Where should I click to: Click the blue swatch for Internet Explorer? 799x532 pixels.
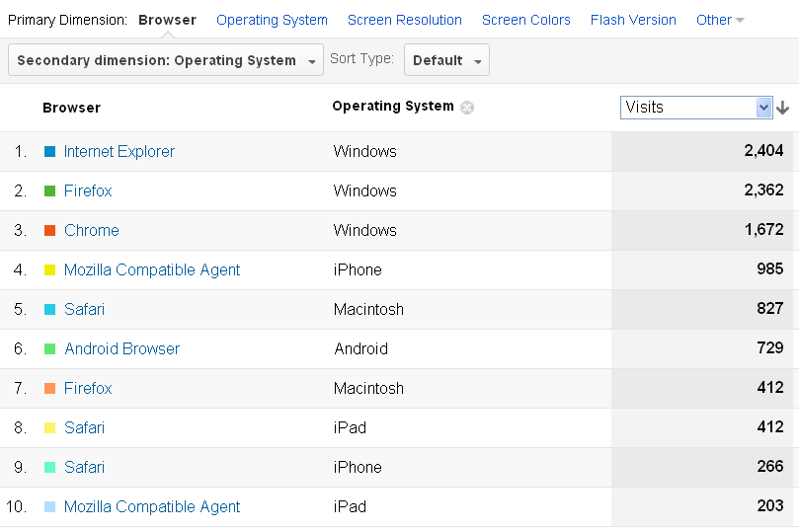click(50, 151)
